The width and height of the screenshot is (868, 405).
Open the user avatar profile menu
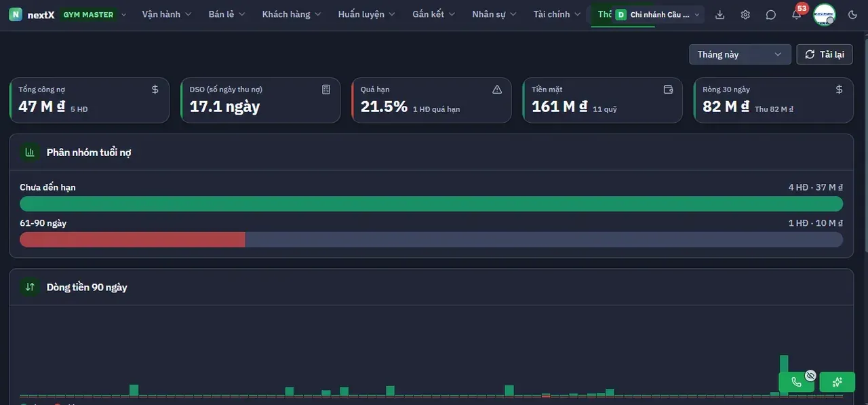coord(825,14)
